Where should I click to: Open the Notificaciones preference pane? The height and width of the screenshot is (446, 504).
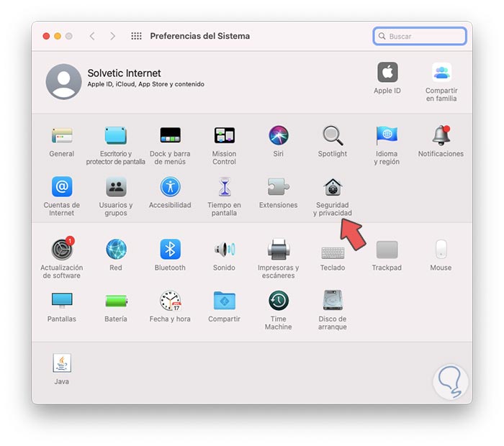click(441, 136)
